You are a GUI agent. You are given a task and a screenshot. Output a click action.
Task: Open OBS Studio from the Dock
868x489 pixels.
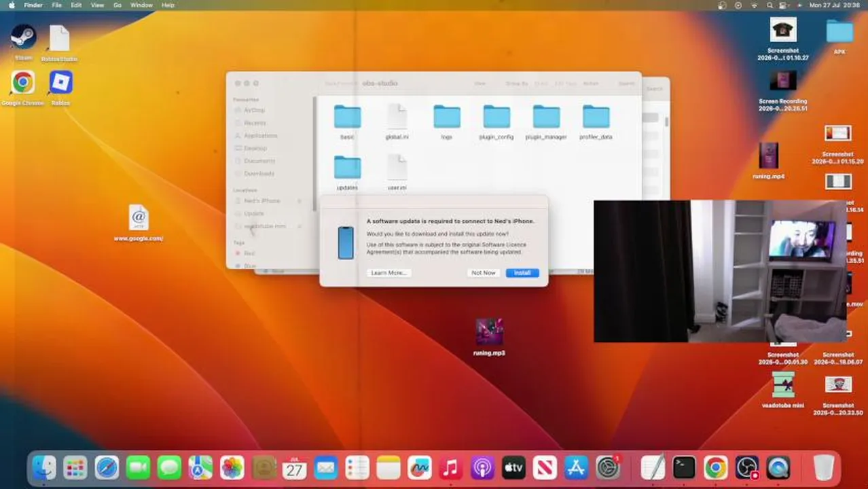tap(746, 468)
